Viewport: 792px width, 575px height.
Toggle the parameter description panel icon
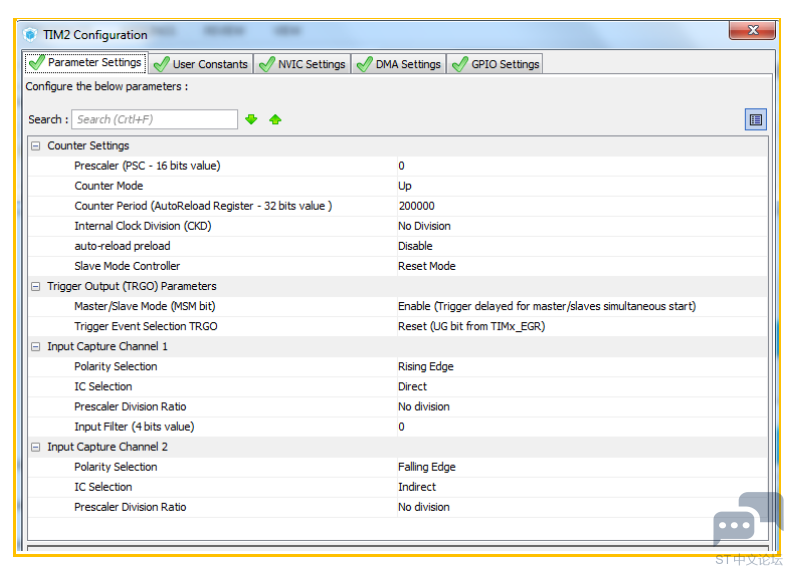(756, 120)
